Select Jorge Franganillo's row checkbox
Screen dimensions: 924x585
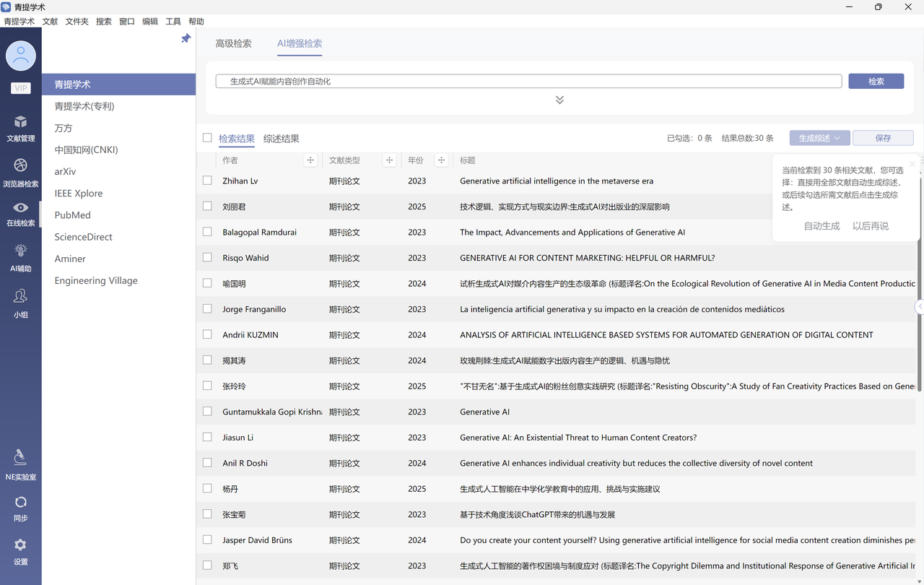pyautogui.click(x=207, y=309)
